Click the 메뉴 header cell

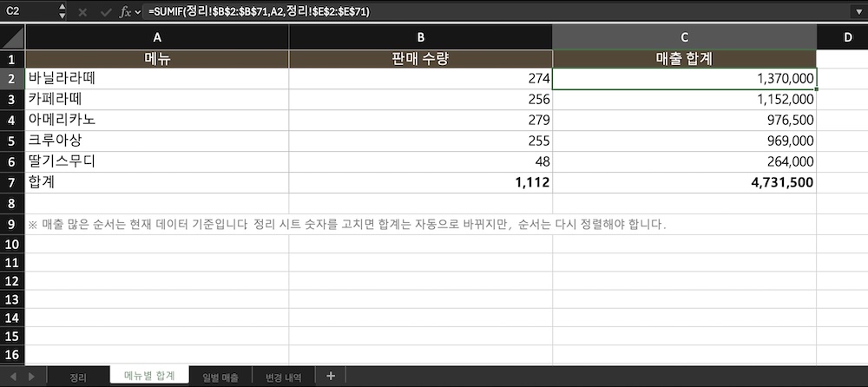157,59
